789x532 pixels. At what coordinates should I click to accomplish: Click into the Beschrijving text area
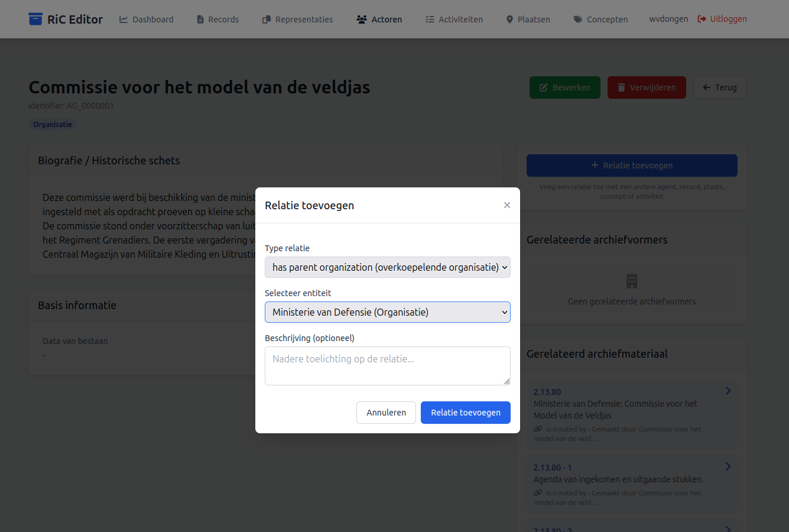[388, 366]
